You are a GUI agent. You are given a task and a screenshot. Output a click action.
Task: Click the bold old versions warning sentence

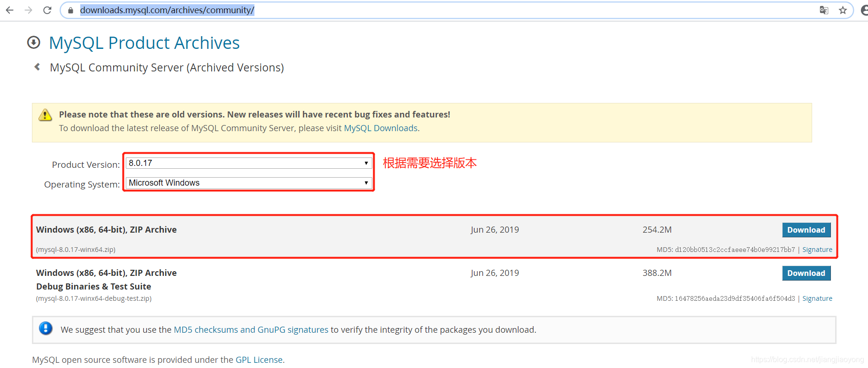[x=254, y=114]
